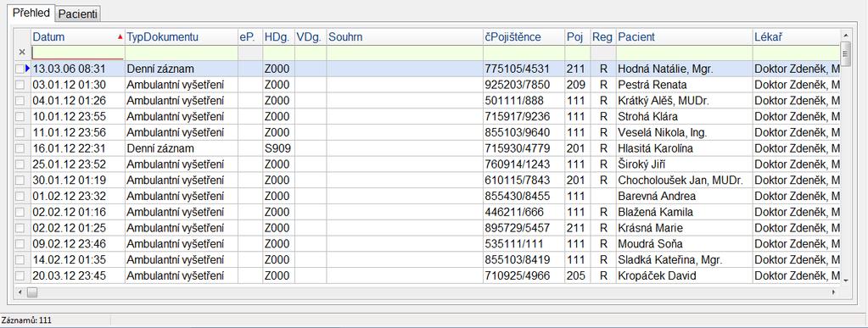Viewport: 868px width, 328px height.
Task: Click the TypDokumentu filter field
Action: coord(181,53)
